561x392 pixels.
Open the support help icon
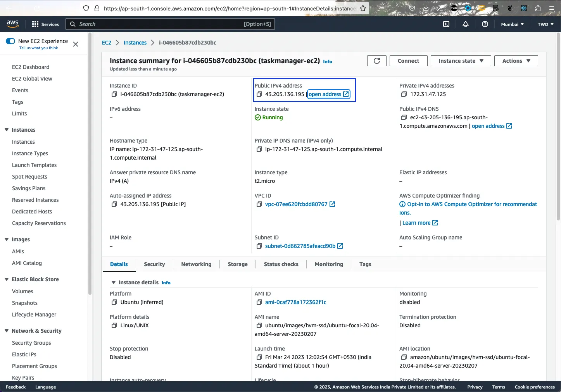pos(485,24)
